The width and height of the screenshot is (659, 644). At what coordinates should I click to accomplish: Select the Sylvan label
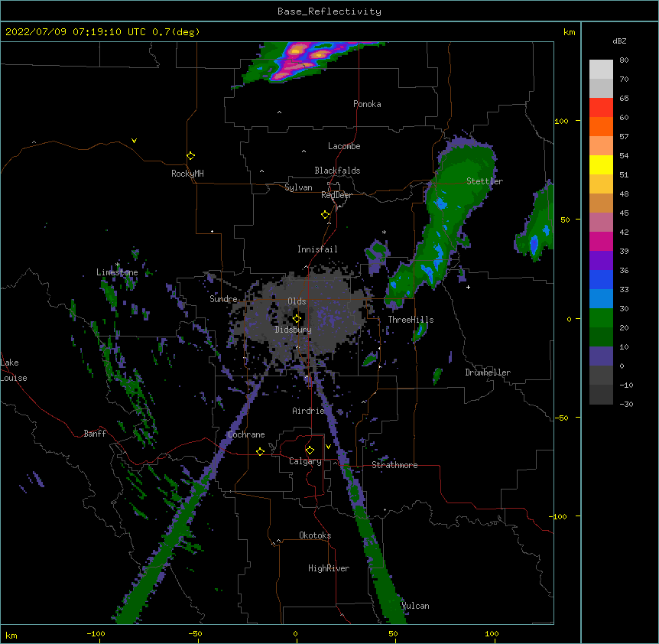click(298, 187)
